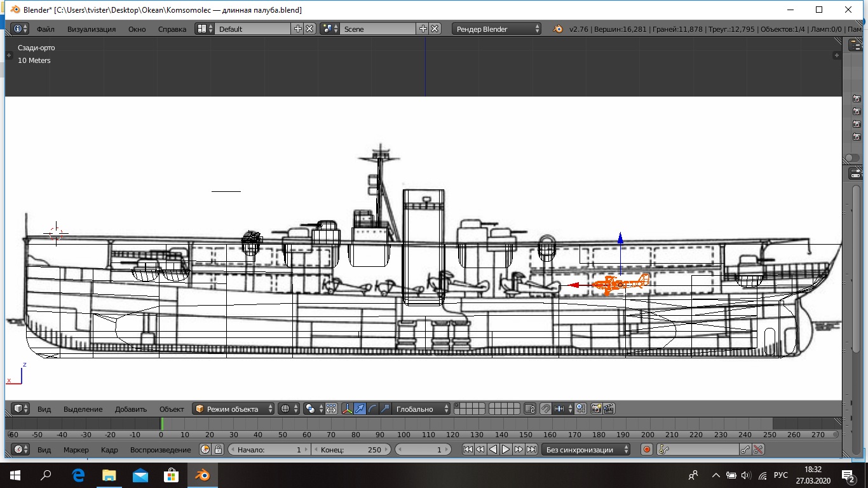Open the Глобально orientation dropdown

point(421,409)
